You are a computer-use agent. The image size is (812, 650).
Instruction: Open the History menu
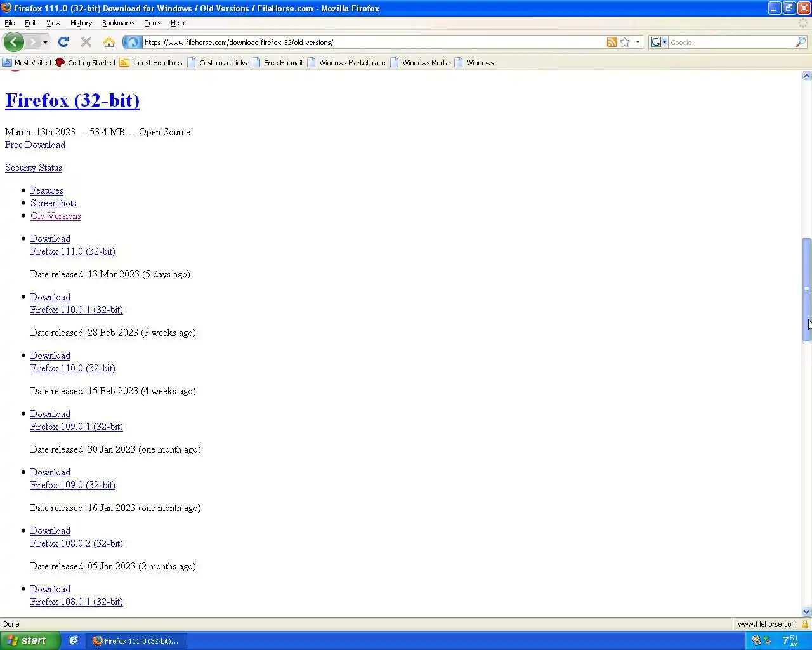81,23
